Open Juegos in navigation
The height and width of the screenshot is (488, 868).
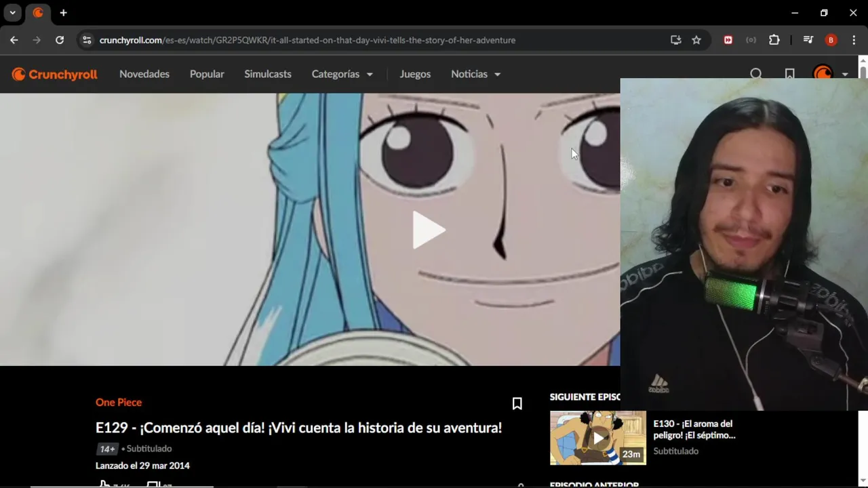415,74
